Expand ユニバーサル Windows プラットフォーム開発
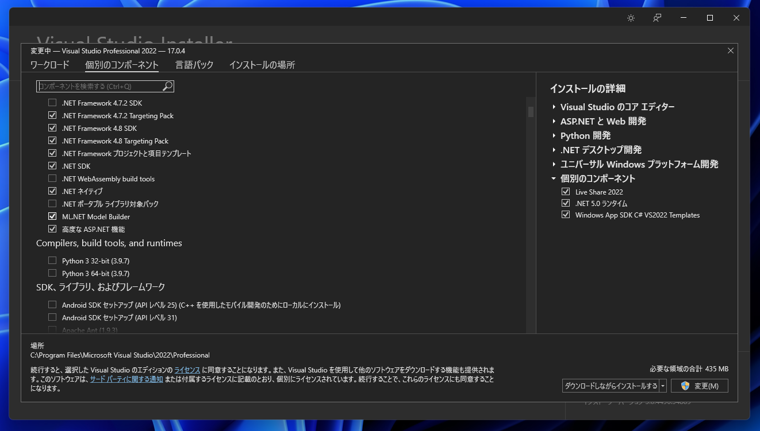 click(x=554, y=164)
